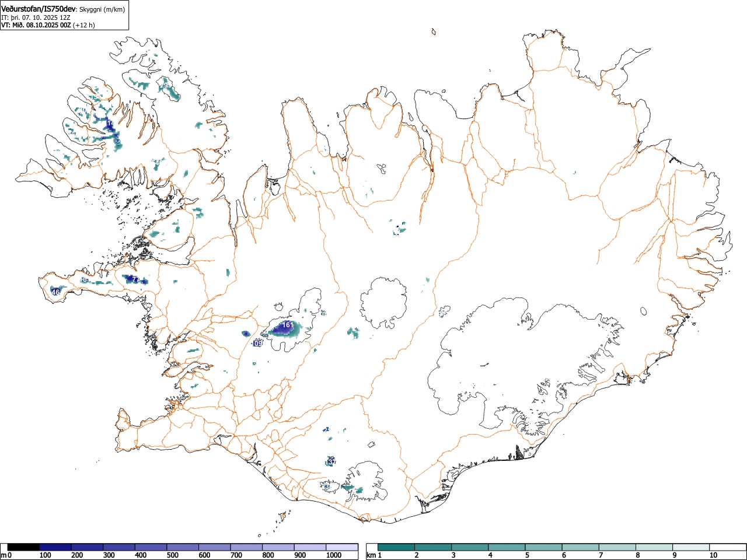Screen dimensions: 747x560
Task: Click the '10' tick label in km legend
Action: pyautogui.click(x=713, y=555)
